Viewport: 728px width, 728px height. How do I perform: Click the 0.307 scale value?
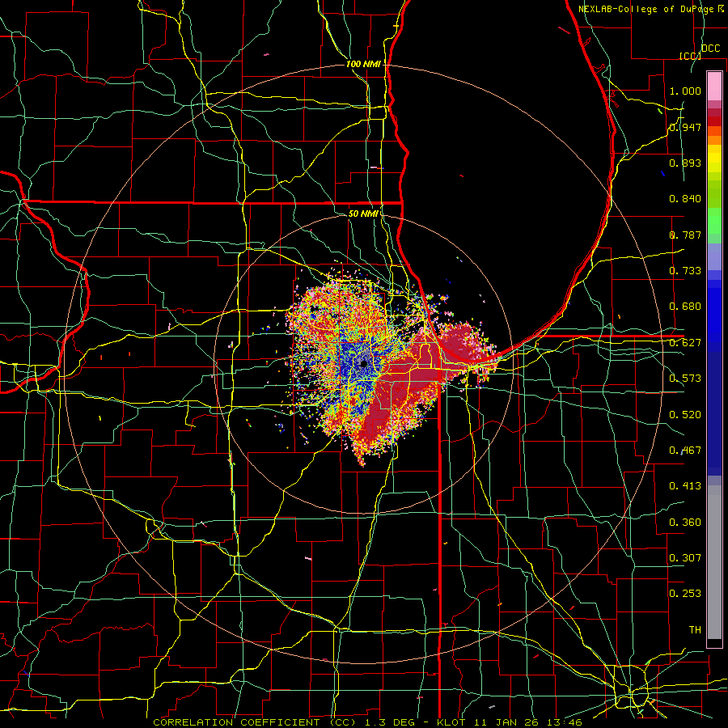click(685, 558)
